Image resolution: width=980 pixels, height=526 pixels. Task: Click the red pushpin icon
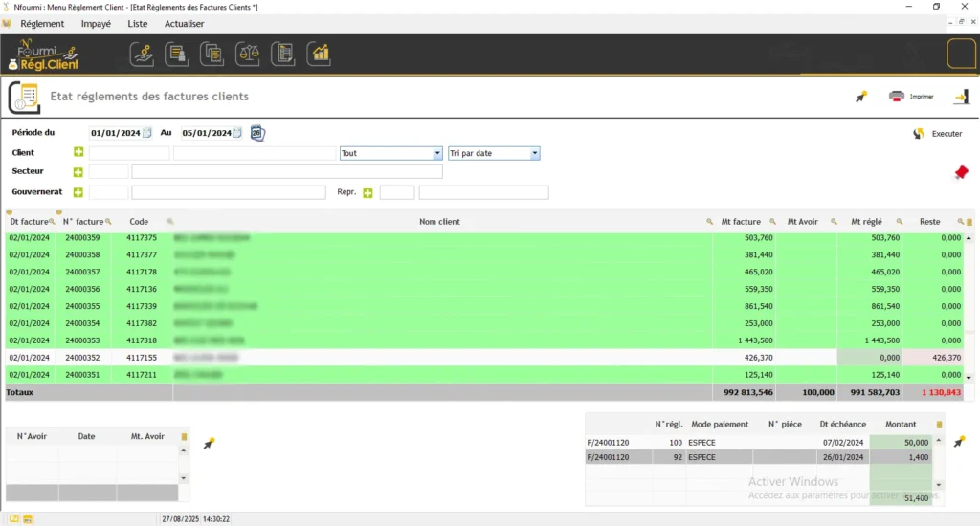(961, 172)
